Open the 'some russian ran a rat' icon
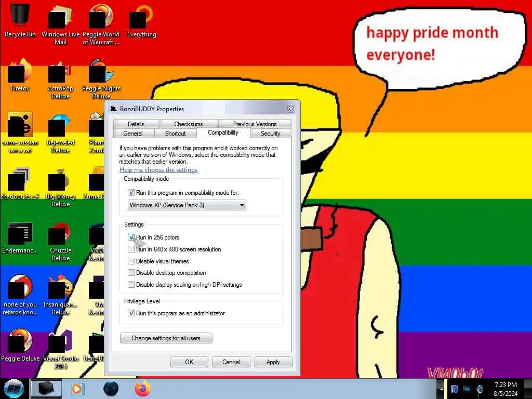This screenshot has height=399, width=532. point(20,132)
